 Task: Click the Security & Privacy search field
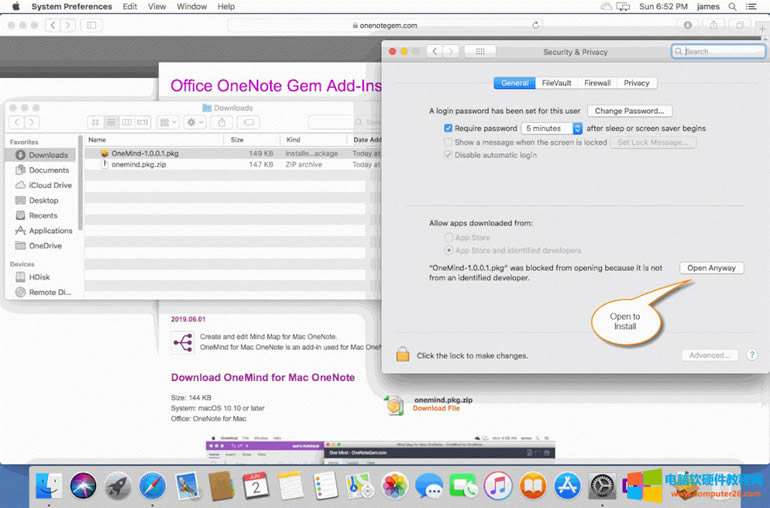pos(718,51)
